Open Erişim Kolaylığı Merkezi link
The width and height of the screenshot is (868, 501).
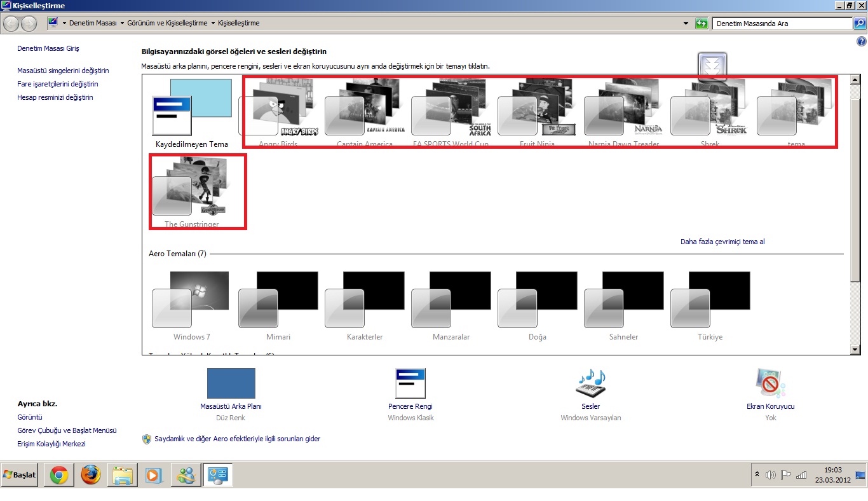(51, 444)
